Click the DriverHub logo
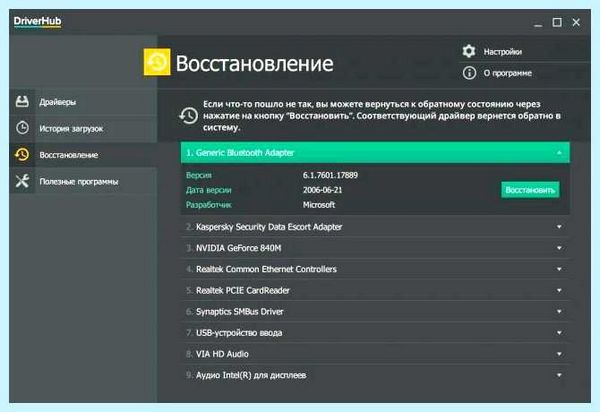 click(x=37, y=21)
